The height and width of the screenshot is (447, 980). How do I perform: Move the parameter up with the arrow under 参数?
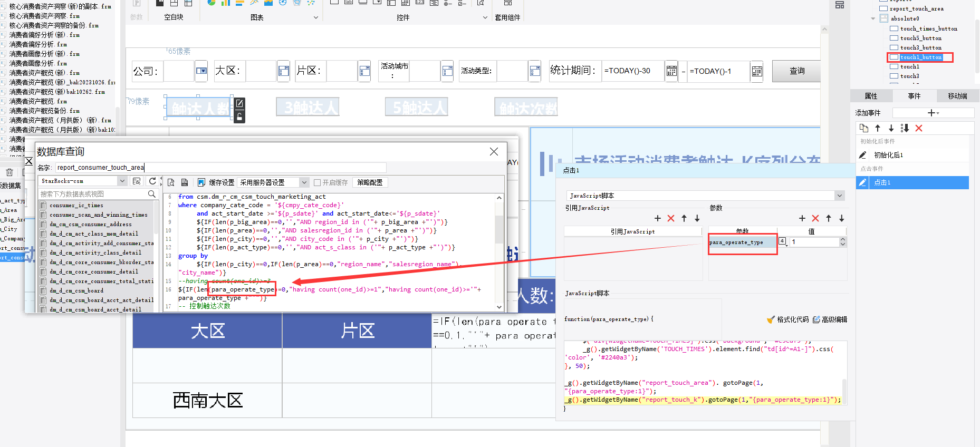coord(829,218)
